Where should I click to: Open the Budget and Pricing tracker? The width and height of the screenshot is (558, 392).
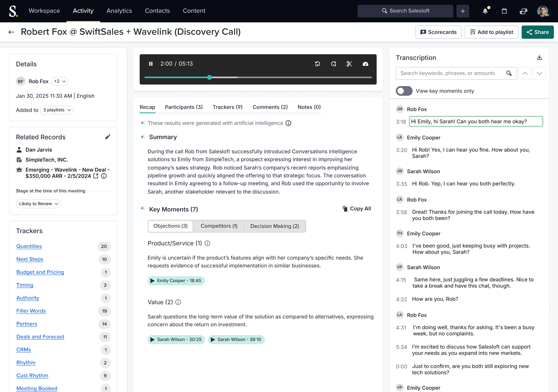40,272
